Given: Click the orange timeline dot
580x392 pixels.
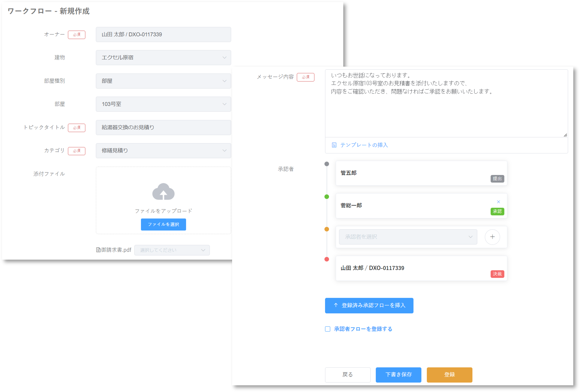Looking at the screenshot, I should click(326, 229).
